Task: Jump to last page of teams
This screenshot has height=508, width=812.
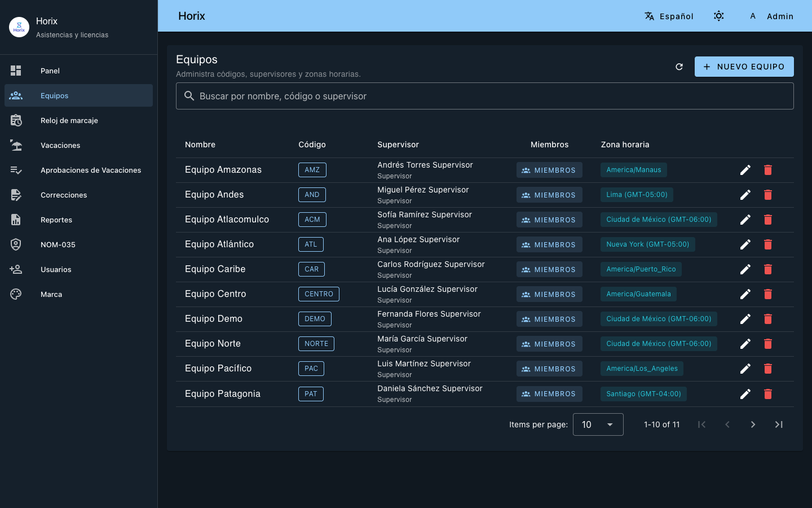Action: point(779,424)
